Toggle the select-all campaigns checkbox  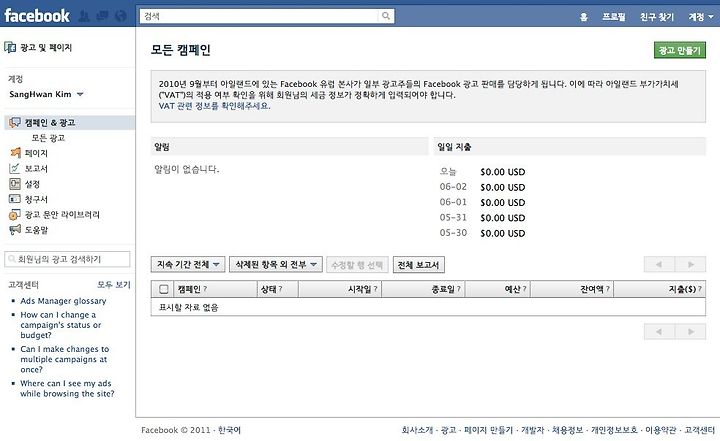point(163,289)
